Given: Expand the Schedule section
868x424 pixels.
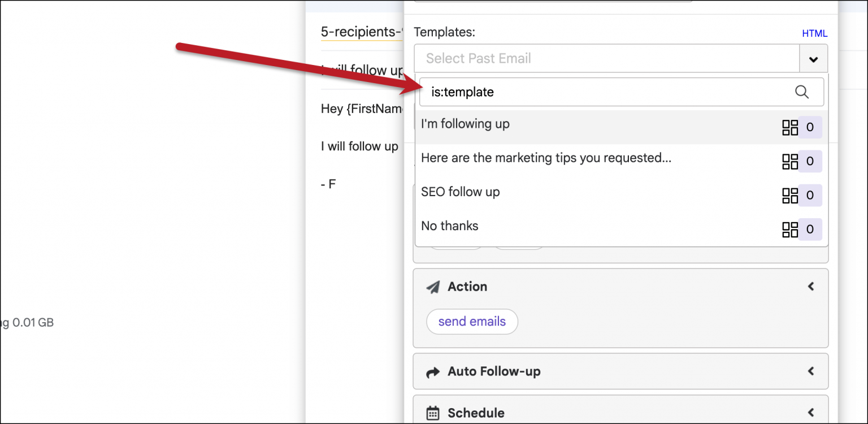Looking at the screenshot, I should (811, 413).
